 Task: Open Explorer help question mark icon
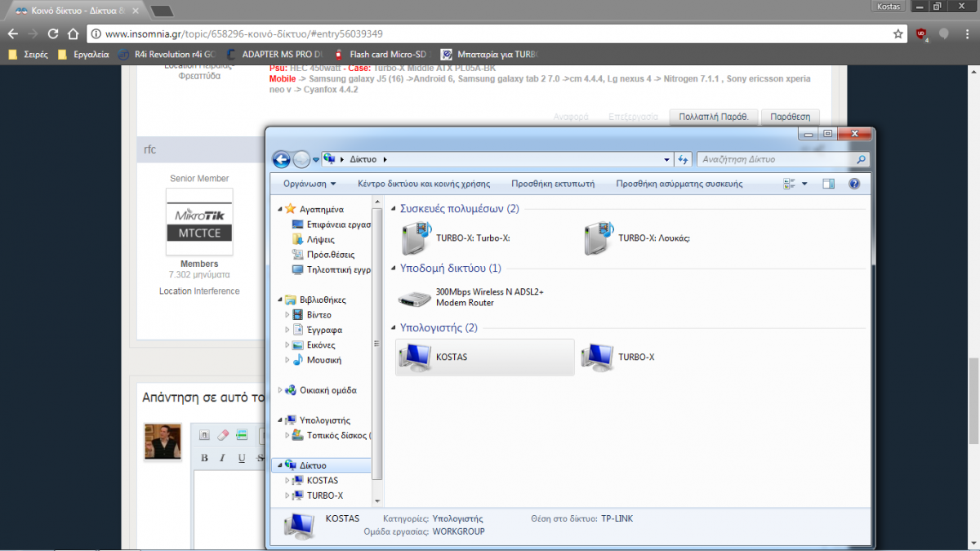[x=854, y=184]
